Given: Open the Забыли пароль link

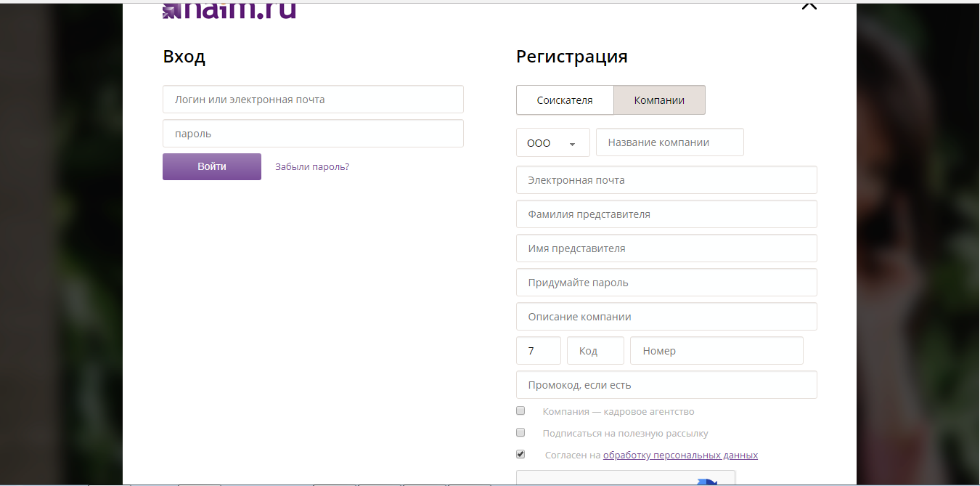Looking at the screenshot, I should 311,166.
